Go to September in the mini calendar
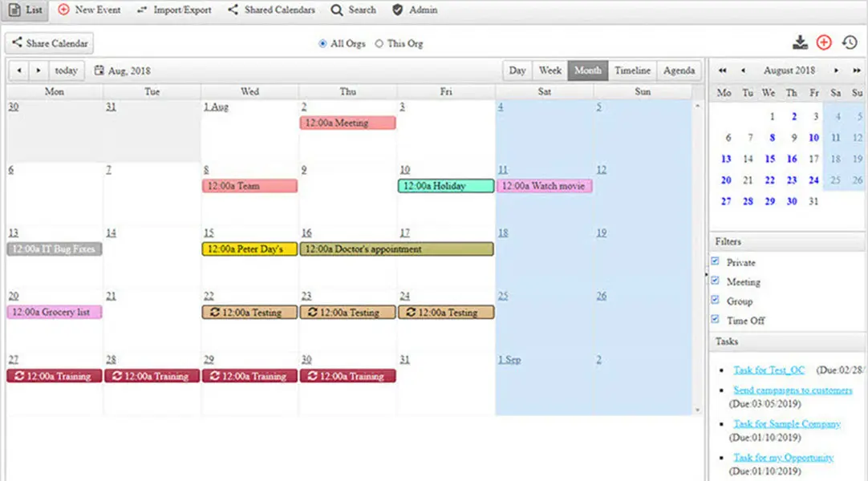The image size is (868, 481). 837,71
